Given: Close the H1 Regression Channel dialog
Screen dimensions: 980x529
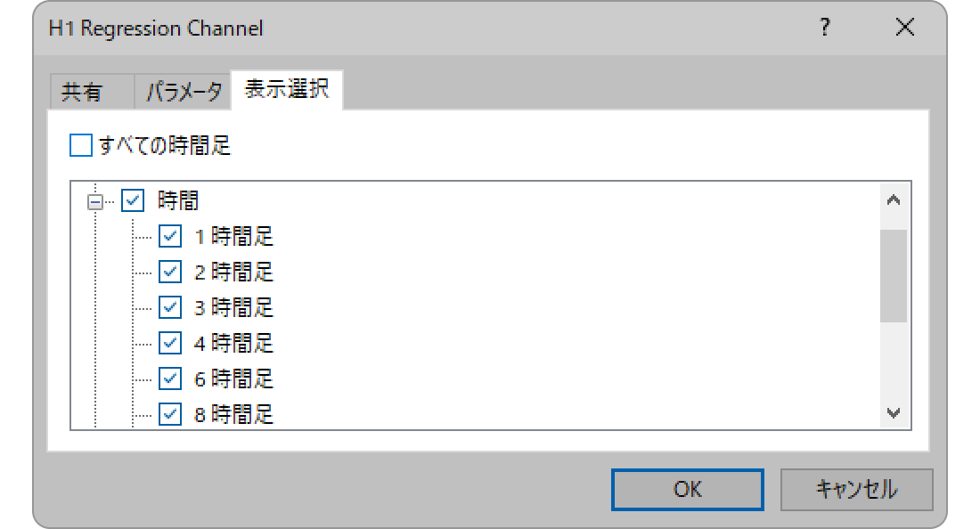Looking at the screenshot, I should [x=904, y=28].
